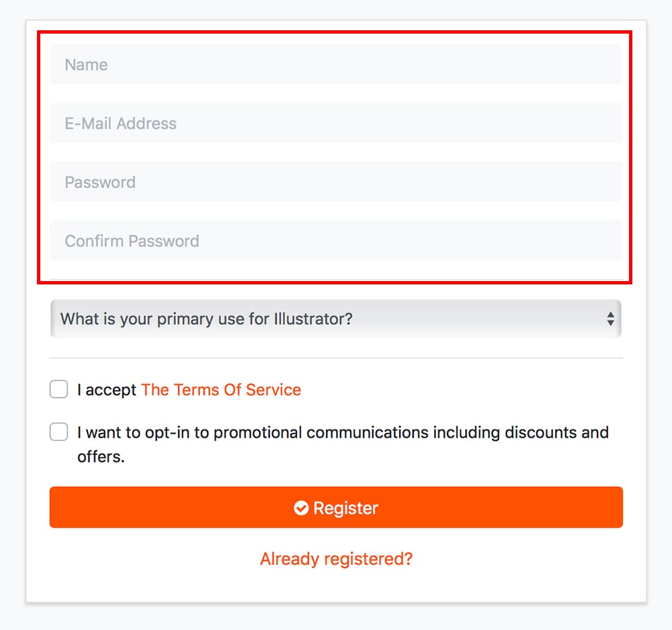
Task: Click the "Name" placeholder text
Action: [86, 65]
